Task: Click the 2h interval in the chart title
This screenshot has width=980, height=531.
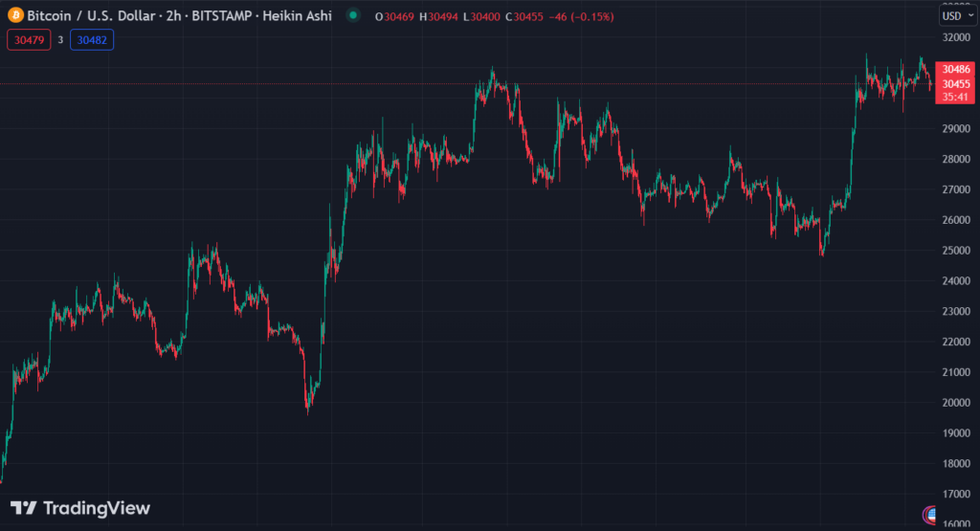Action: pyautogui.click(x=173, y=15)
